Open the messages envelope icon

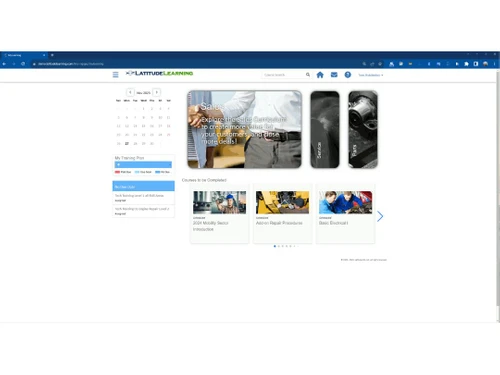click(x=334, y=75)
